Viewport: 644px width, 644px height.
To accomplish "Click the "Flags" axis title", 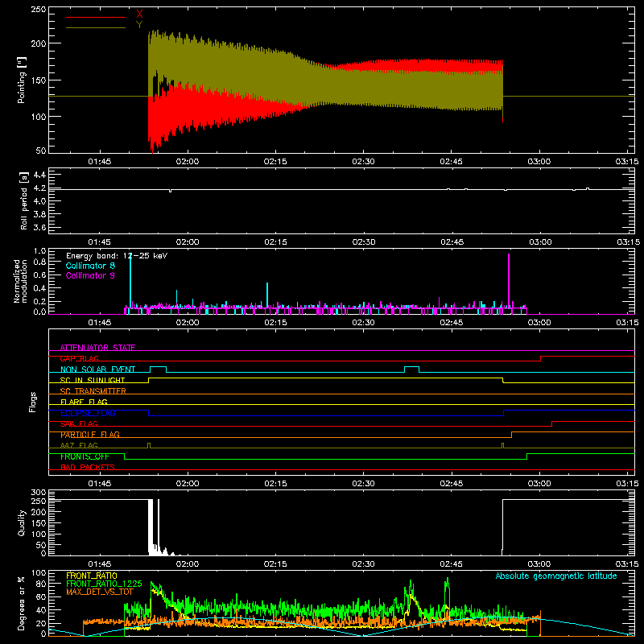I will click(33, 402).
